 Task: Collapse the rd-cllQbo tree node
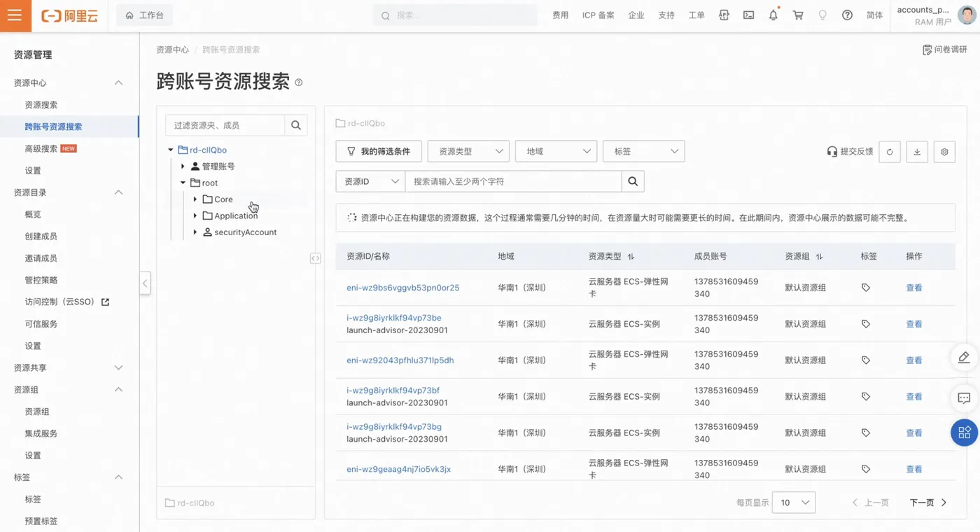pyautogui.click(x=170, y=150)
